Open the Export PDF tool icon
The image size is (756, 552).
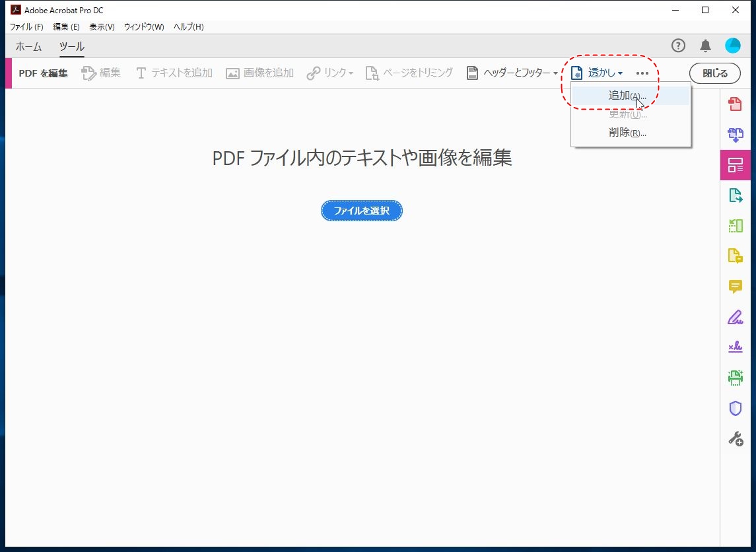(x=736, y=195)
